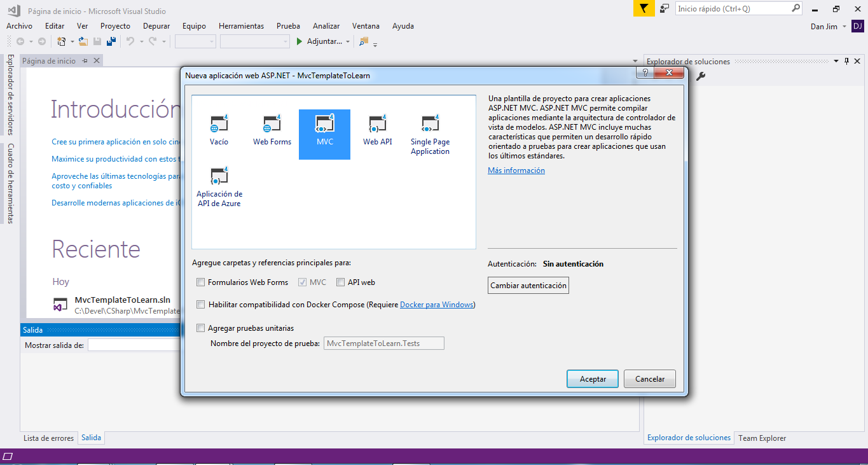This screenshot has width=868, height=465.
Task: Check the API web checkbox
Action: (x=341, y=282)
